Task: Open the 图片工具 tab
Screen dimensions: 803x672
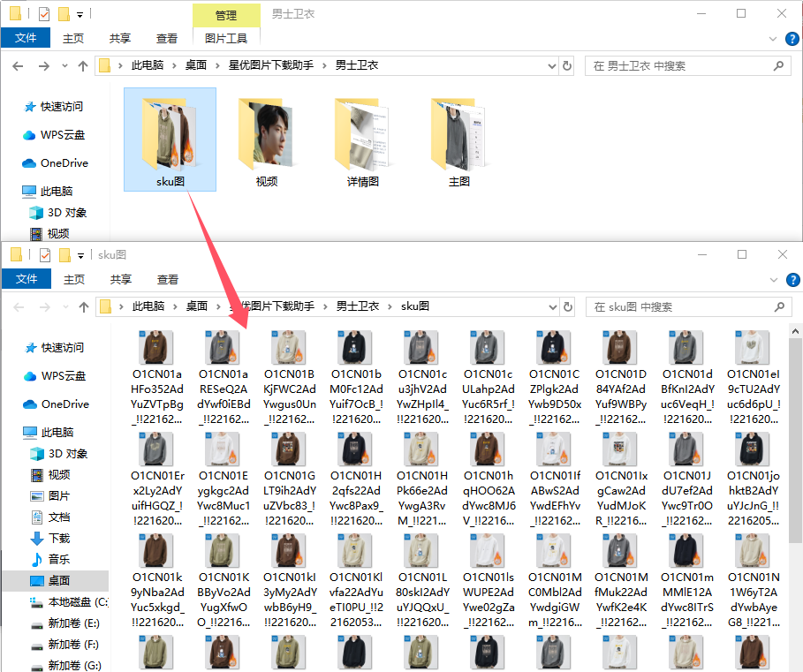Action: click(226, 38)
